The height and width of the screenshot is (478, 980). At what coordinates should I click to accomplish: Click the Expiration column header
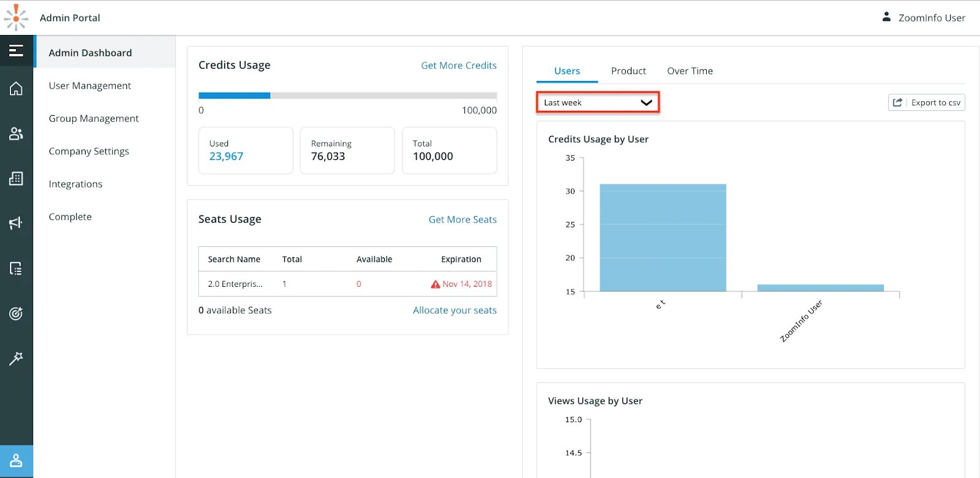click(461, 259)
